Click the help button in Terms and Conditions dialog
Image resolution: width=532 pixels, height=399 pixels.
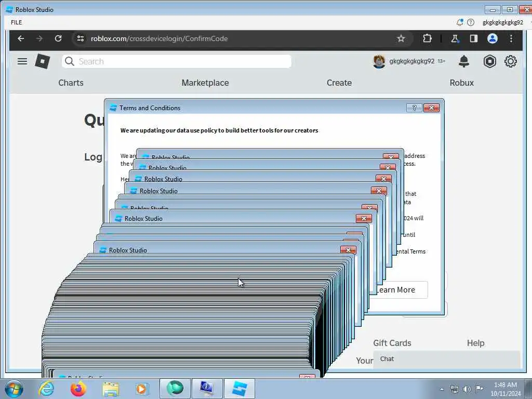click(414, 108)
